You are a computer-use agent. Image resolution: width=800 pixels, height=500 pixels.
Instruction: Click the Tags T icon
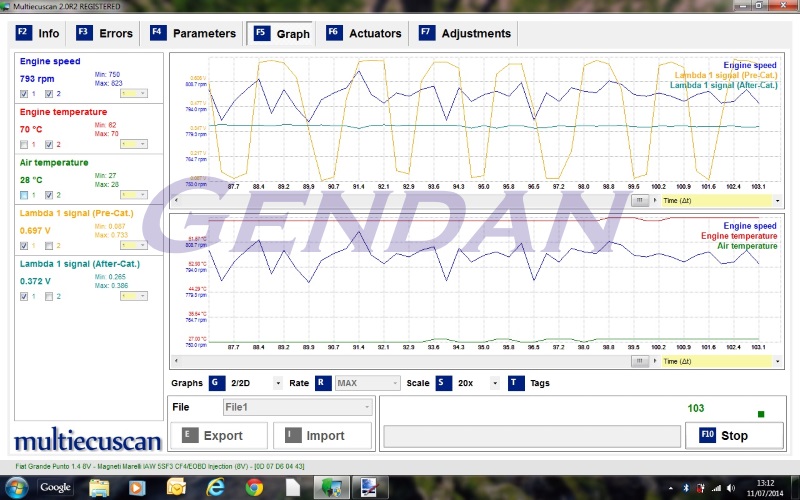pyautogui.click(x=516, y=383)
